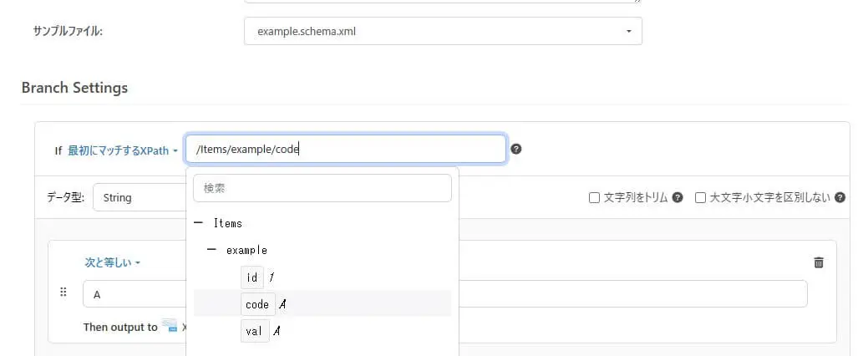Viewport: 868px width, 356px height.
Task: Select the code node in the tree
Action: point(256,304)
